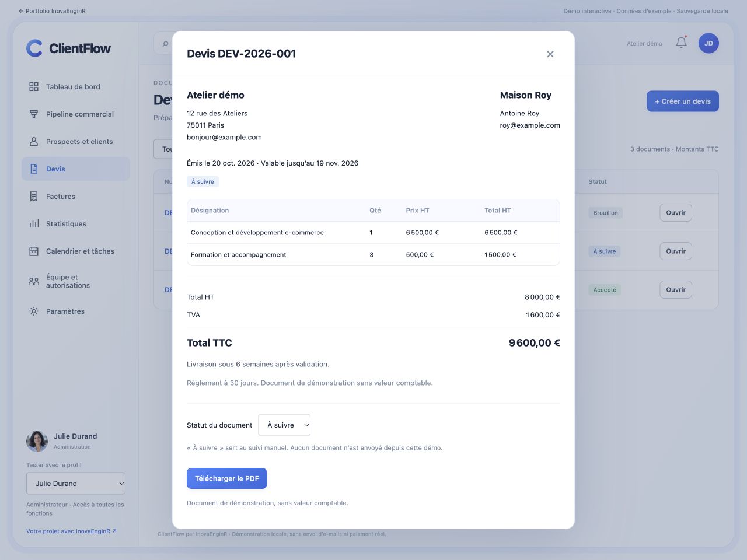Click the bonjour@example.com address
Screen dimensions: 747x560
point(224,138)
